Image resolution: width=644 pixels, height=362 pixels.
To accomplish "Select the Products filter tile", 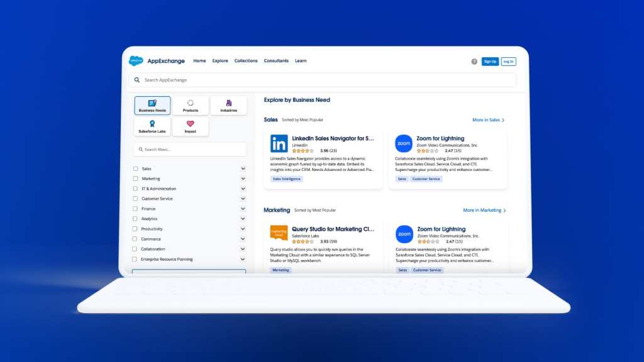I will pos(191,106).
